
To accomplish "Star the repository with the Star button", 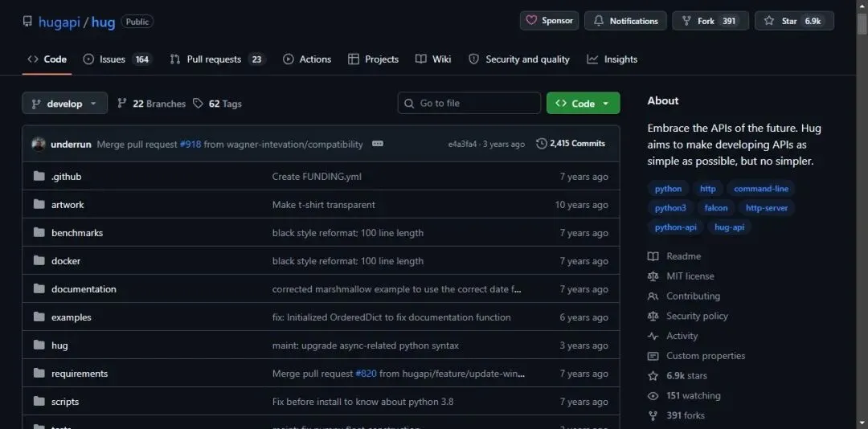I will click(794, 20).
